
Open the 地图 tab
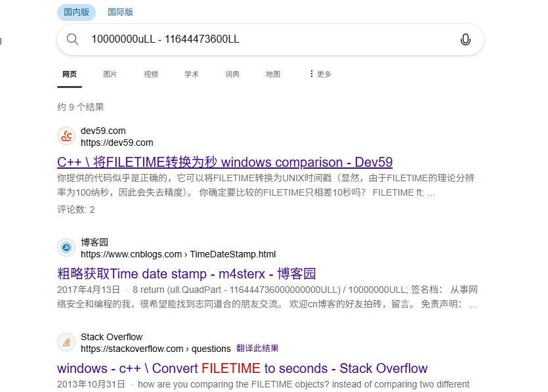272,74
